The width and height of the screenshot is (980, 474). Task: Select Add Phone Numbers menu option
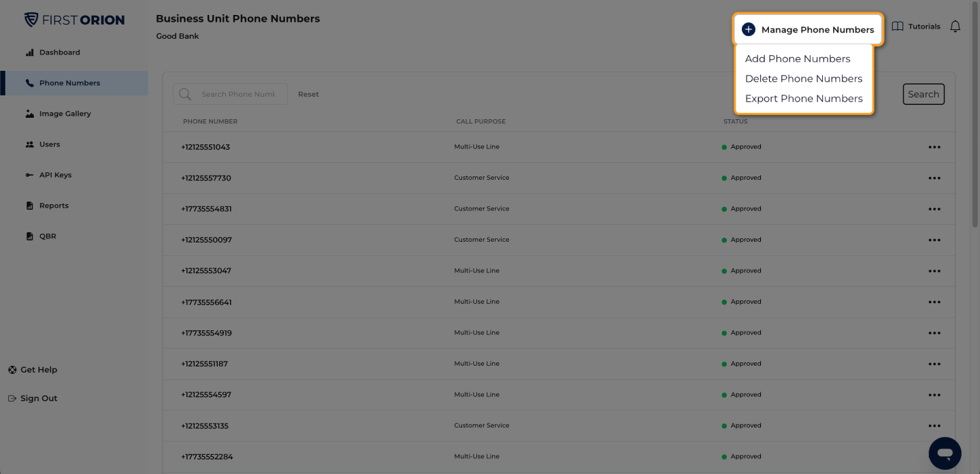[x=798, y=59]
